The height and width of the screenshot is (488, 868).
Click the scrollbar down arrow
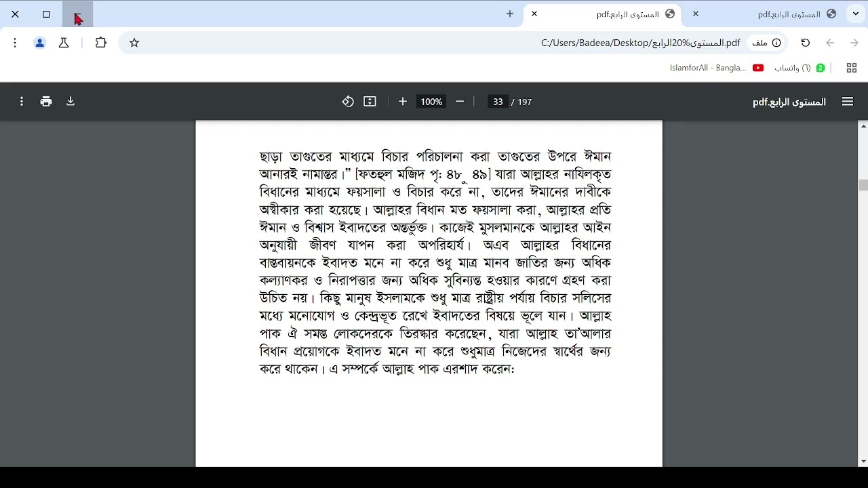coord(863,462)
